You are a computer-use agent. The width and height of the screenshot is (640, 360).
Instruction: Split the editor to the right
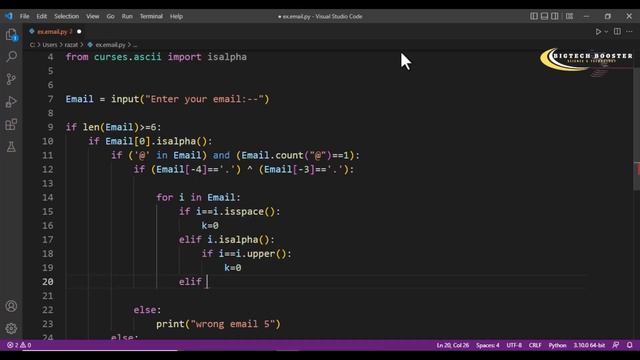pyautogui.click(x=617, y=31)
